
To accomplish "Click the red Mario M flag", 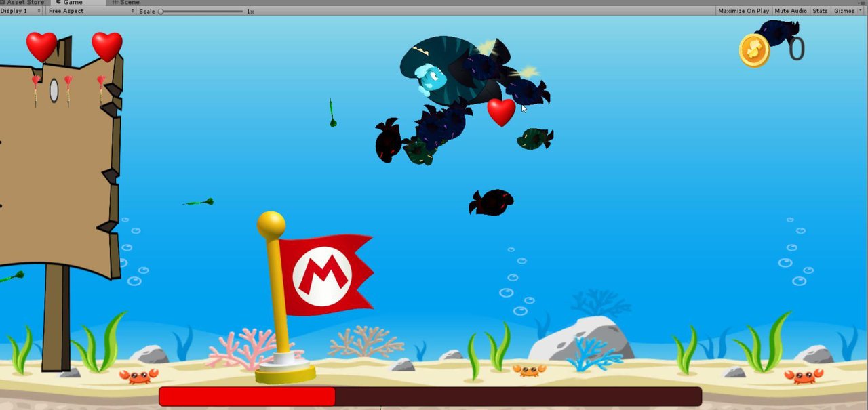I will (x=325, y=275).
